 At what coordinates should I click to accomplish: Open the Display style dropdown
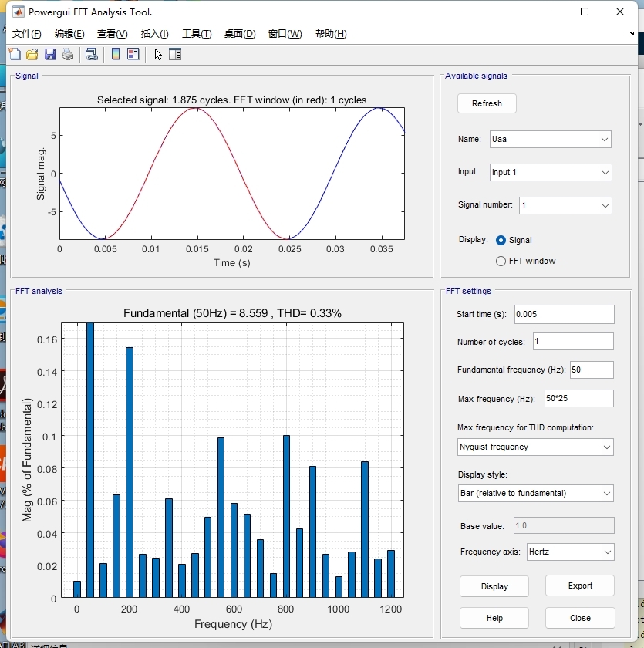535,494
